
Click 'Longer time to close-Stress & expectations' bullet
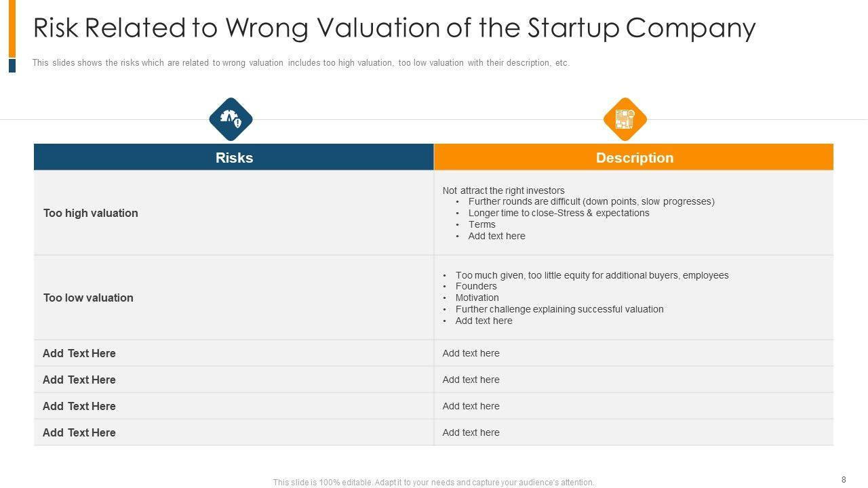(x=558, y=213)
